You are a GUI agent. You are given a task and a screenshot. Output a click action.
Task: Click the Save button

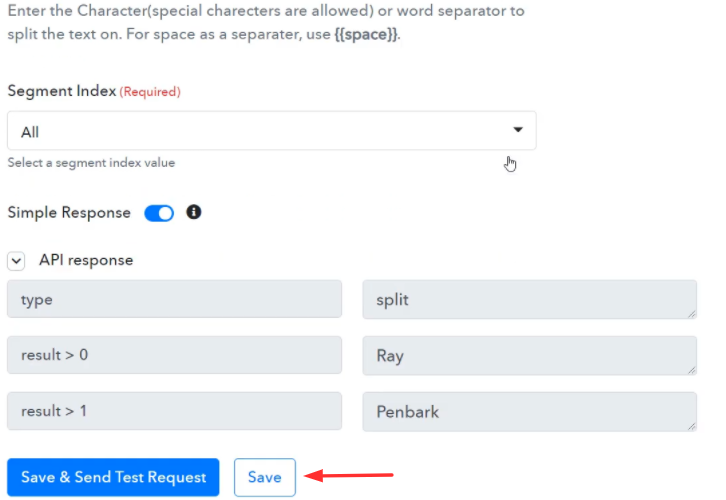coord(265,477)
